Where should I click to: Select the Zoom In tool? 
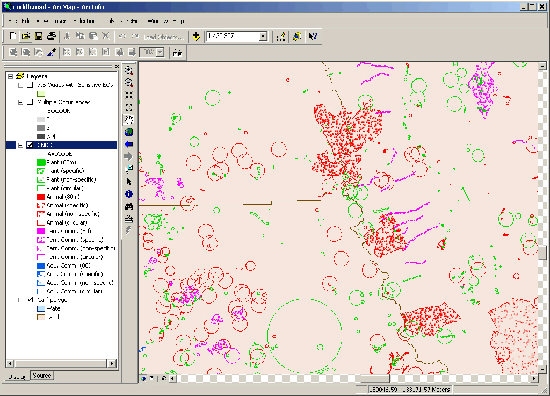[129, 70]
